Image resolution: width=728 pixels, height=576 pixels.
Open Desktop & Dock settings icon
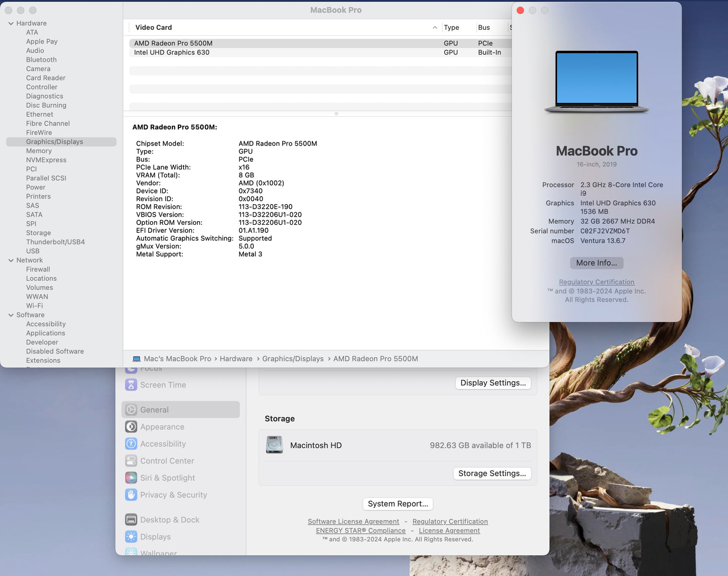tap(131, 520)
